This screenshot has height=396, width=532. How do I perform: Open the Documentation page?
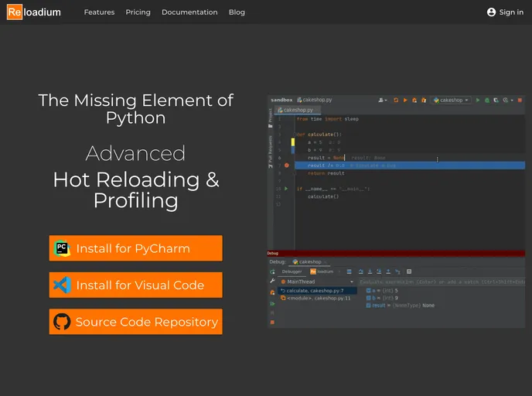pyautogui.click(x=189, y=12)
